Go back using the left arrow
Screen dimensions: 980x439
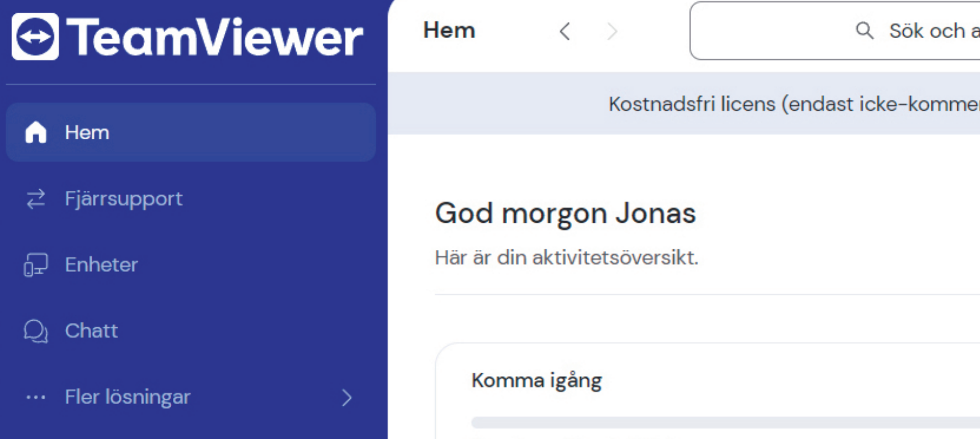pos(565,32)
